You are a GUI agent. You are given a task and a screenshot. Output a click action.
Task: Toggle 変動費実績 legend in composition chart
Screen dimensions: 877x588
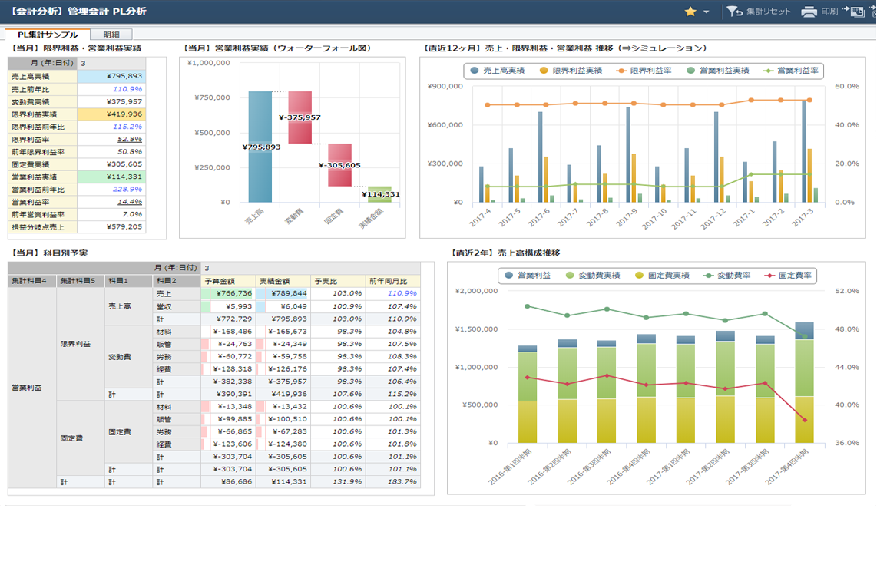pos(593,275)
